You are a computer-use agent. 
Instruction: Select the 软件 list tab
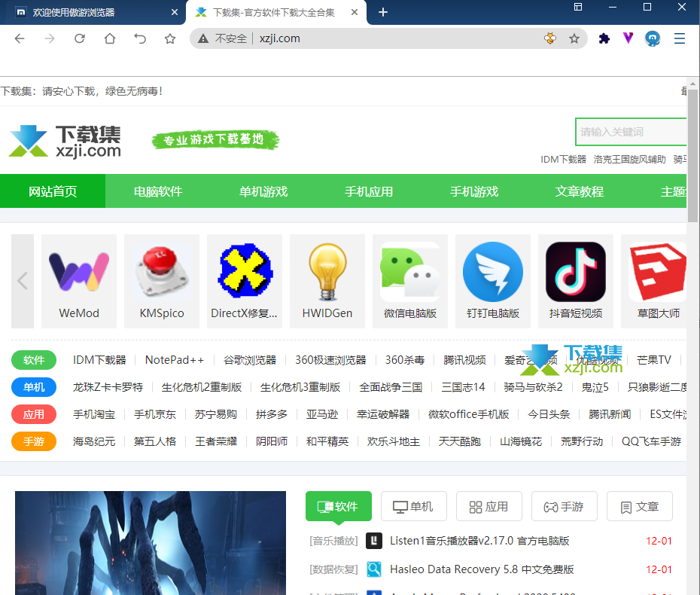(x=339, y=507)
